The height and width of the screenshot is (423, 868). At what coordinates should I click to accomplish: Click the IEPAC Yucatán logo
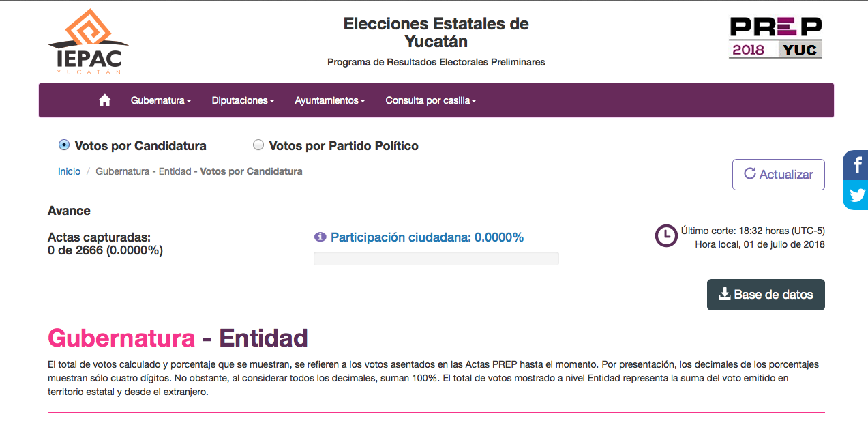(88, 42)
